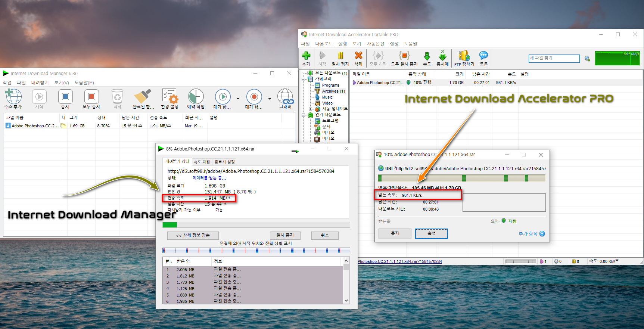Click the 중지 button in Accelerator dialog
644x329 pixels.
[x=395, y=233]
